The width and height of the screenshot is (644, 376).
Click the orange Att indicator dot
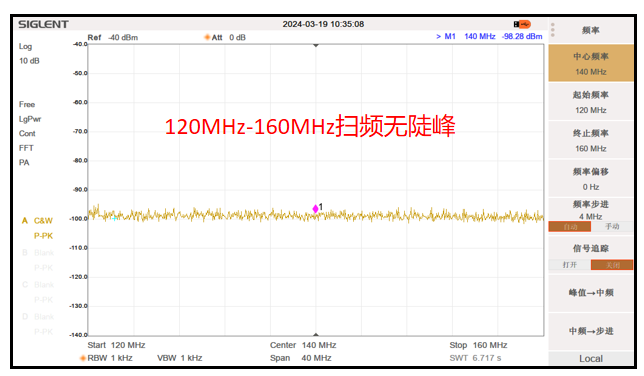[x=207, y=37]
